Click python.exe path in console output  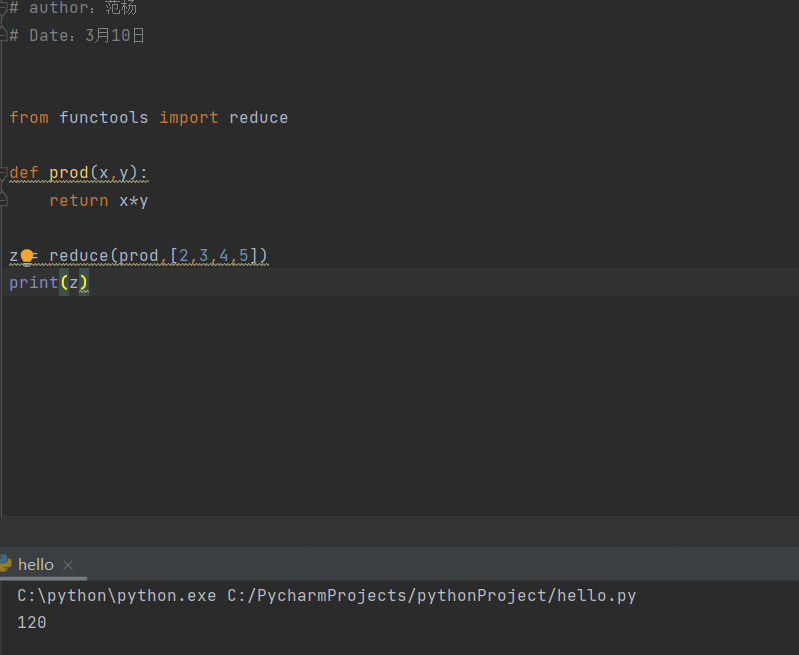pyautogui.click(x=116, y=596)
